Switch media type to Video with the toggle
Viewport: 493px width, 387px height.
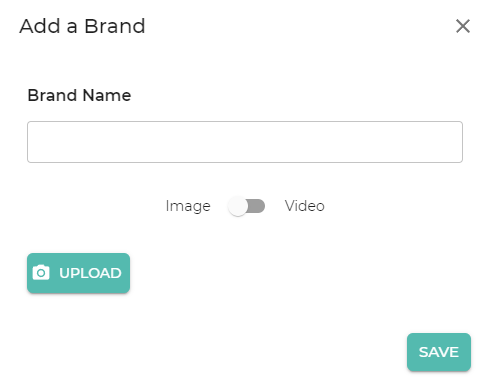[246, 206]
